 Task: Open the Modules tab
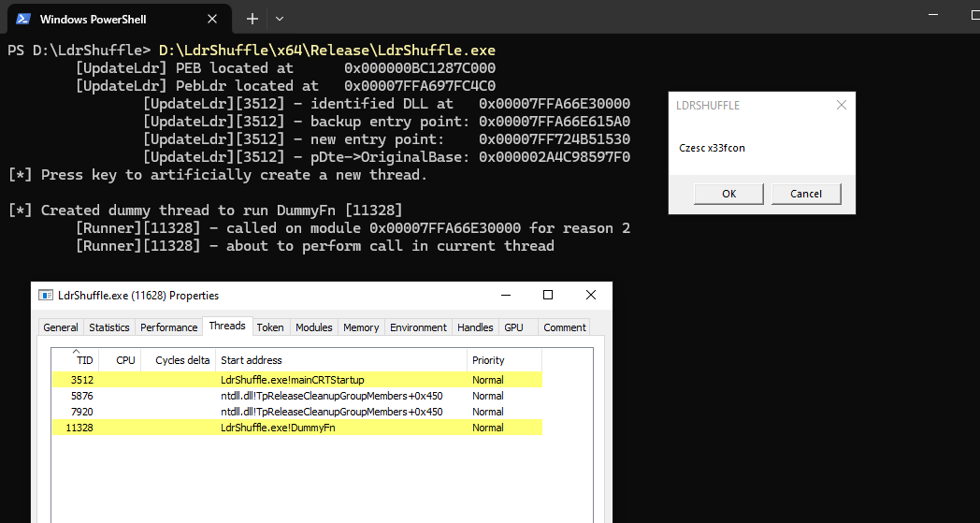coord(313,327)
